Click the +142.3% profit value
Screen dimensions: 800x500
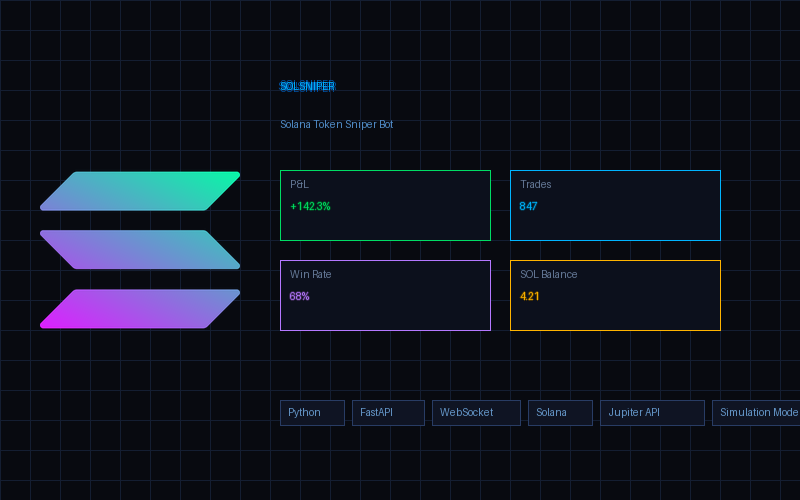click(x=310, y=206)
